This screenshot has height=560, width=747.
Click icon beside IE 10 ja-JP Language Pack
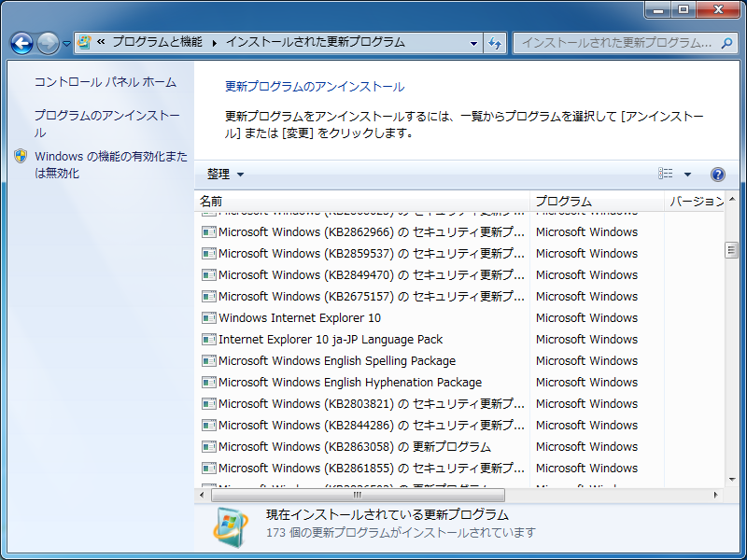click(x=208, y=339)
